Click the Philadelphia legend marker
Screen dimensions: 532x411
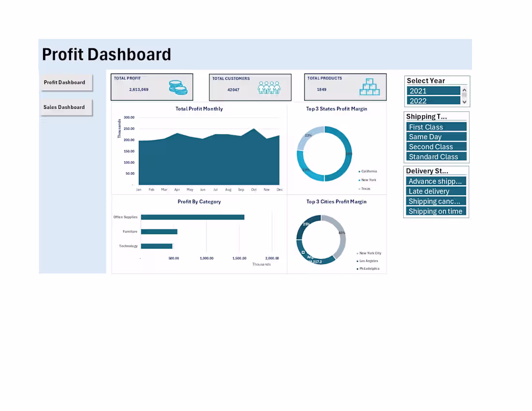point(357,268)
